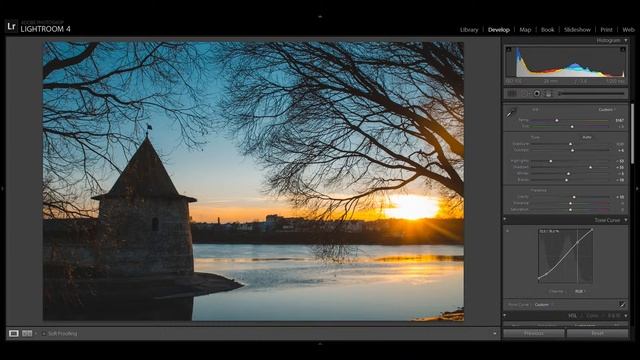640x360 pixels.
Task: Hide the right panel group
Action: [x=637, y=189]
